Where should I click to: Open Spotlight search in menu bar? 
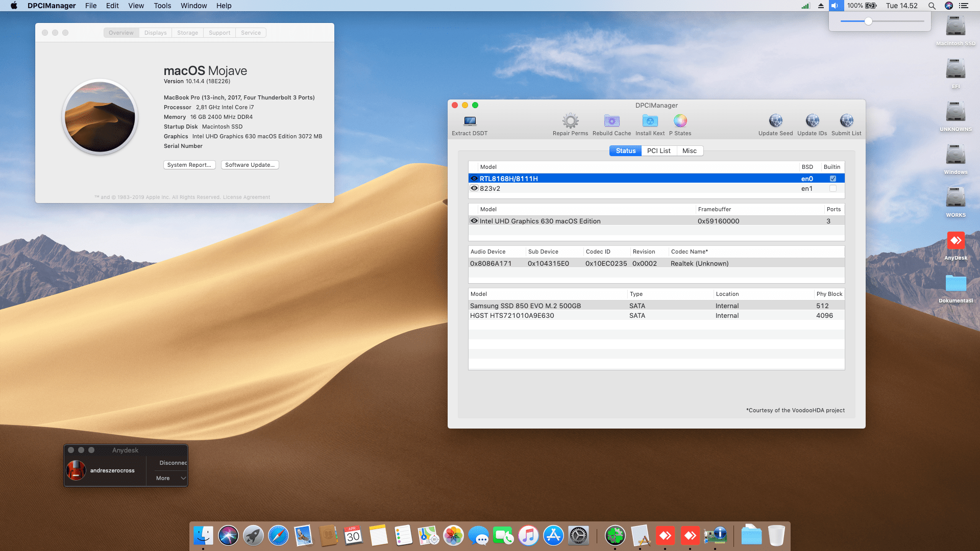click(x=932, y=6)
